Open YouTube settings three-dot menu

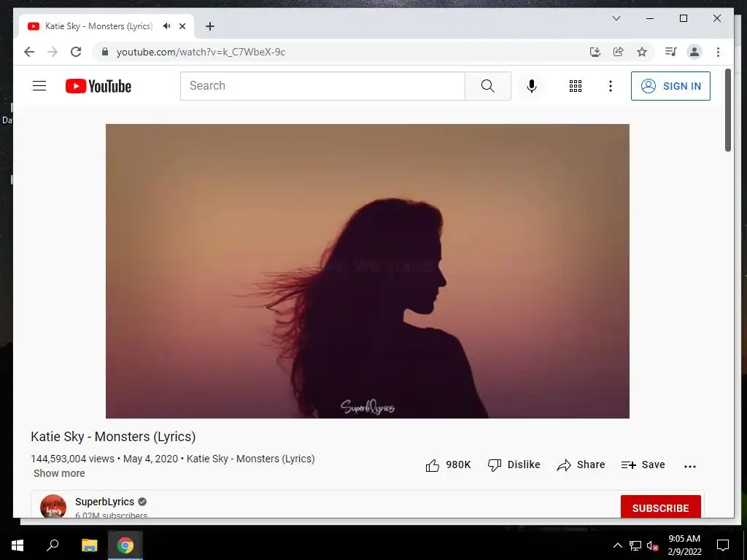click(611, 86)
